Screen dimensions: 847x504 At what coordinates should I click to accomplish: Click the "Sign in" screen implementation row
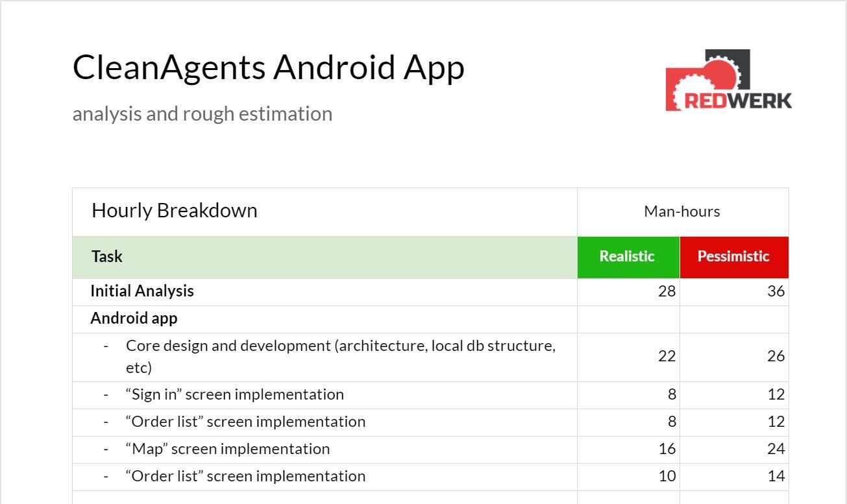click(x=234, y=394)
